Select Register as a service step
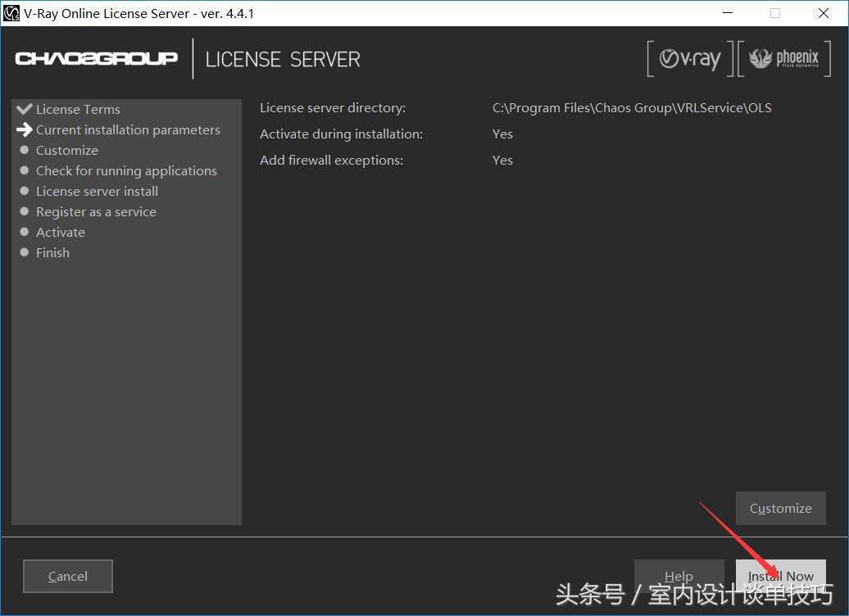This screenshot has height=616, width=849. (96, 211)
